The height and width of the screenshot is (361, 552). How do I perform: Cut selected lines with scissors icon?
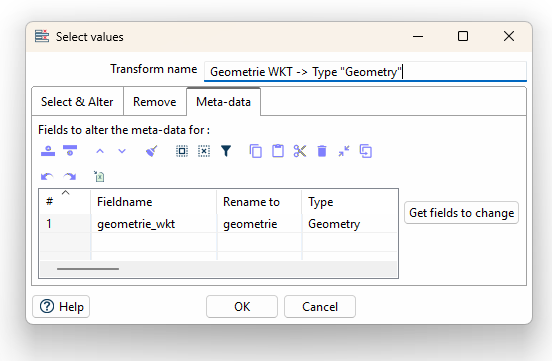click(300, 151)
